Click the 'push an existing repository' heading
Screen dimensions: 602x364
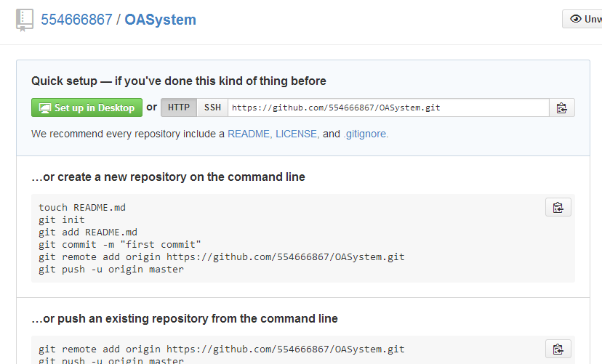click(185, 318)
